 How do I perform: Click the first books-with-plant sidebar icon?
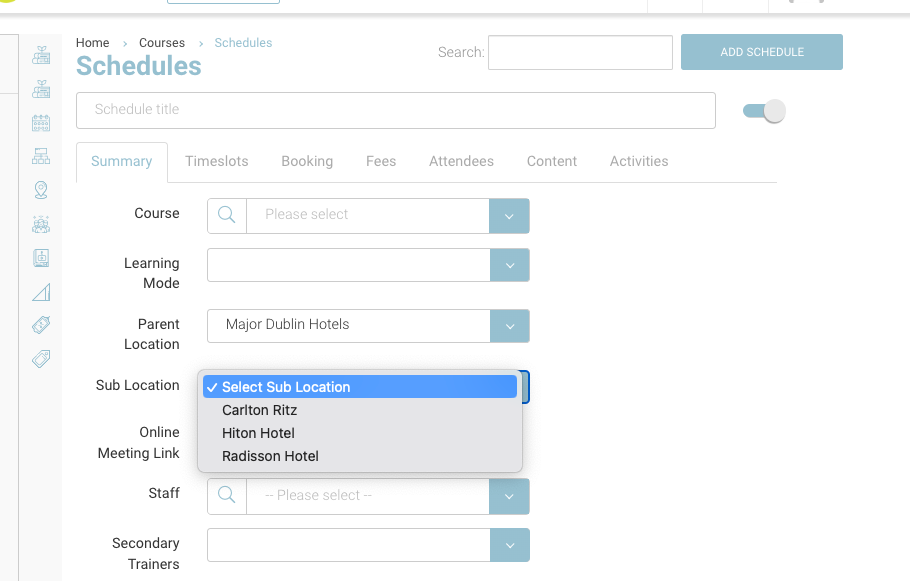point(41,55)
